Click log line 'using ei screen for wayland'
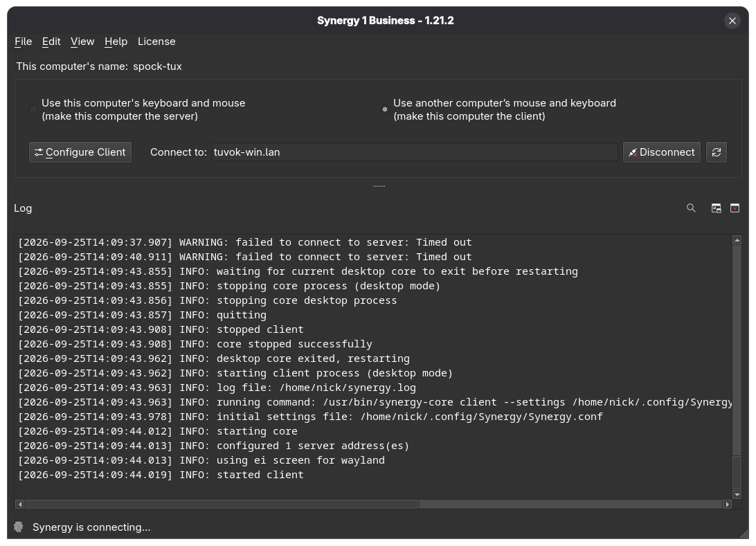Image resolution: width=756 pixels, height=546 pixels. click(x=201, y=460)
